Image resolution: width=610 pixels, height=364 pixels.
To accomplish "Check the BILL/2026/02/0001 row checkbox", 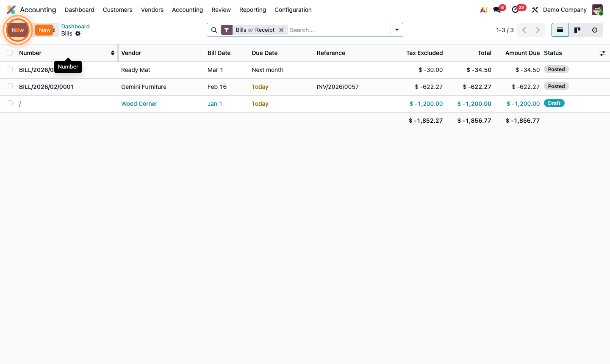I will click(10, 86).
